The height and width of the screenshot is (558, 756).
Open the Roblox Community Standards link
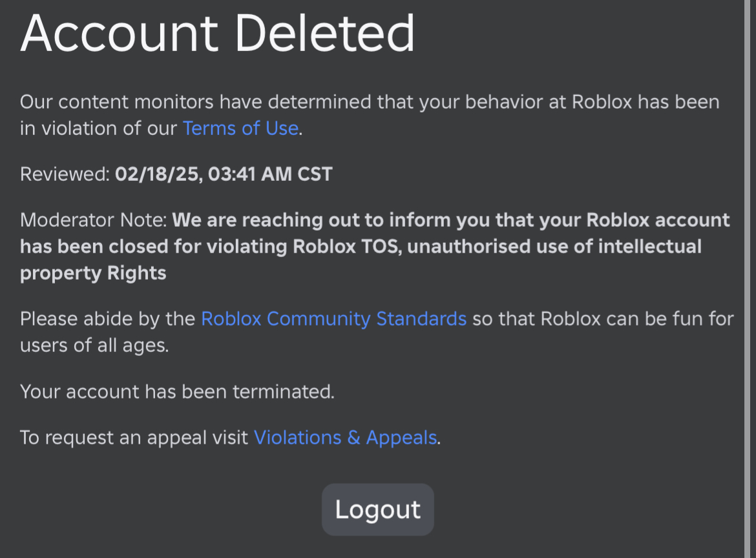[333, 318]
